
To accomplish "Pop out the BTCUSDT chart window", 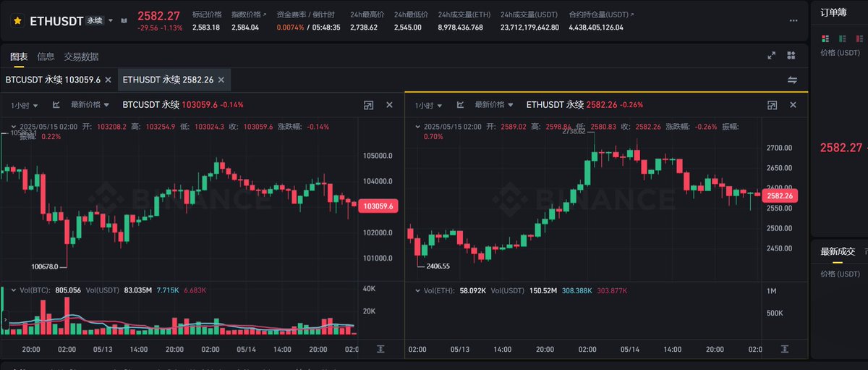I will point(369,105).
